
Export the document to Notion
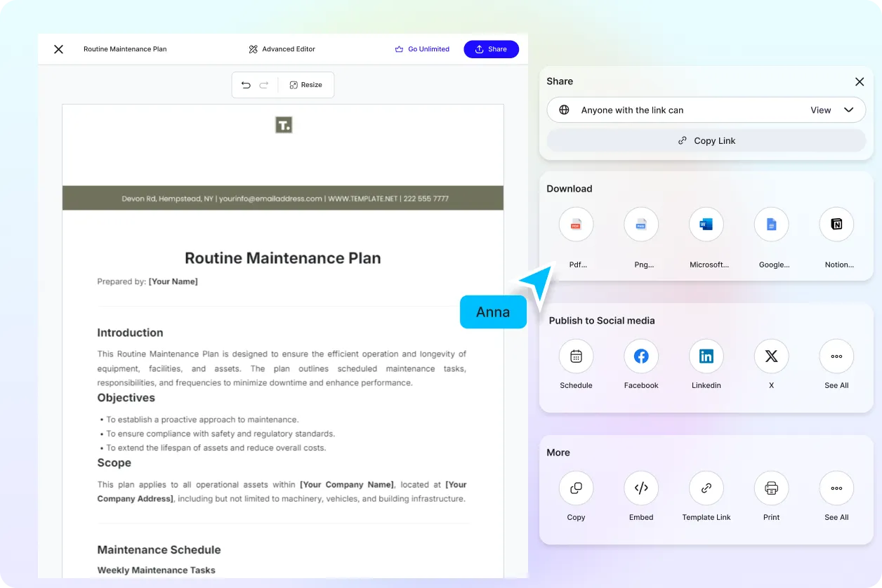pos(836,225)
